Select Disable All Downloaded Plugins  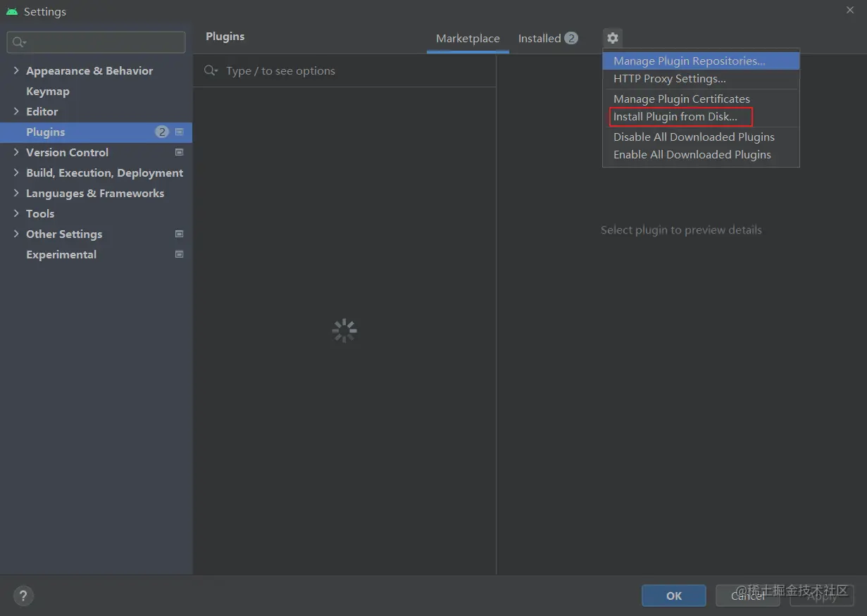(x=701, y=137)
